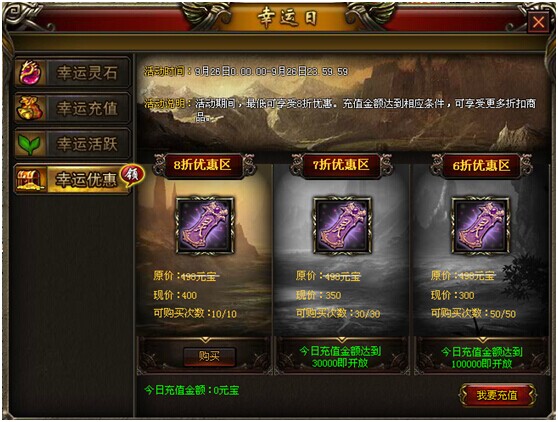Switch to the 幸运充值 tab

coord(73,108)
